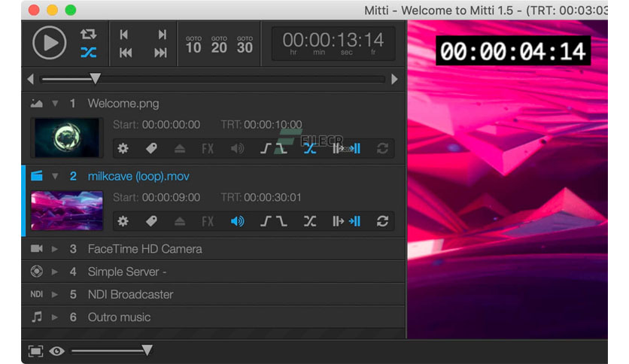Click the milkcave (loop).mov thumbnail
Viewport: 629px width, 364px height.
(x=67, y=211)
